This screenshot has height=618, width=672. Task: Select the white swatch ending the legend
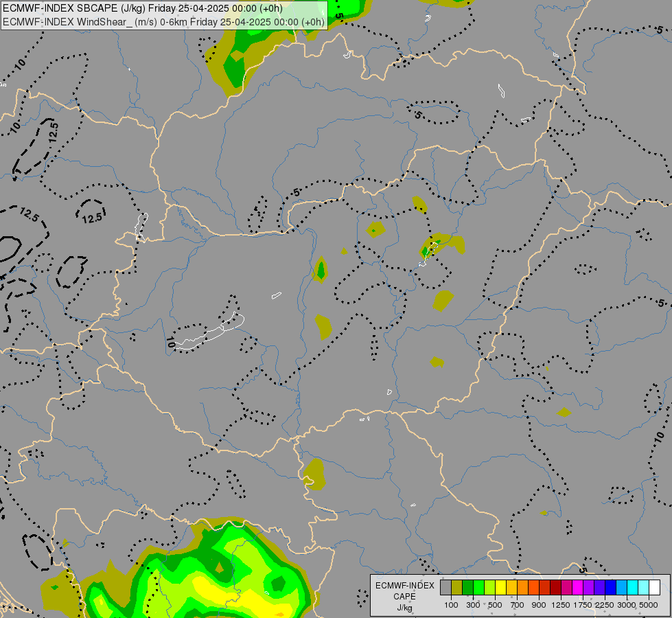click(654, 587)
